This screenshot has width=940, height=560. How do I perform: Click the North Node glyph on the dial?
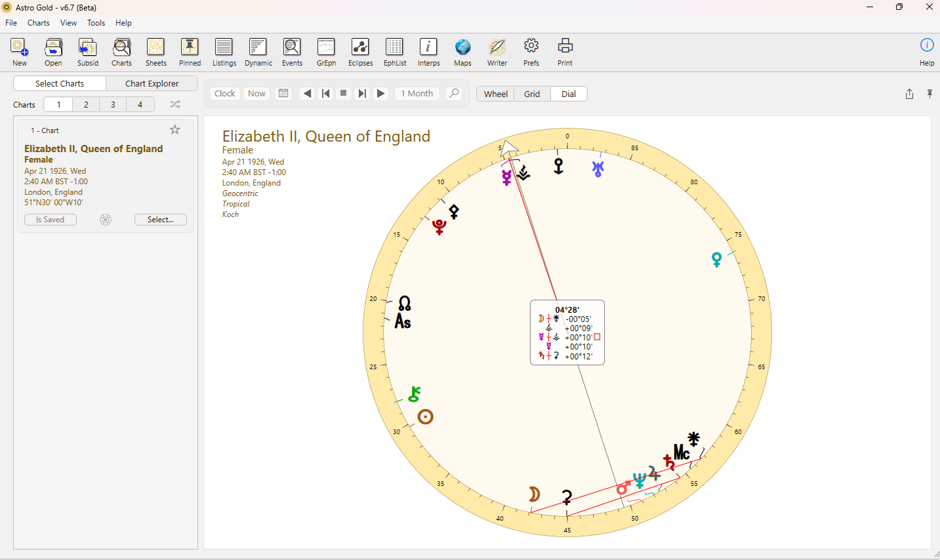tap(405, 303)
